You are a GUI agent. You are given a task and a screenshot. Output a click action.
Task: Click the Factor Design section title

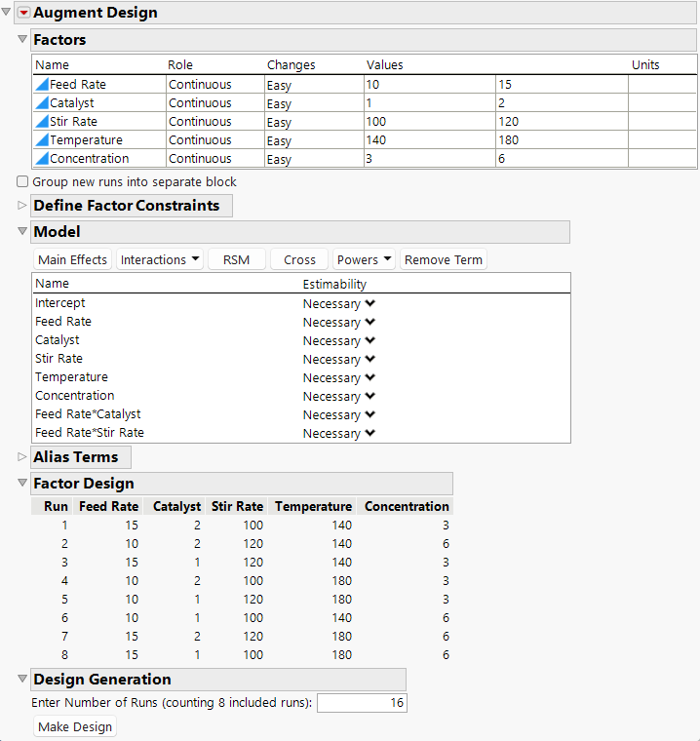pos(84,484)
